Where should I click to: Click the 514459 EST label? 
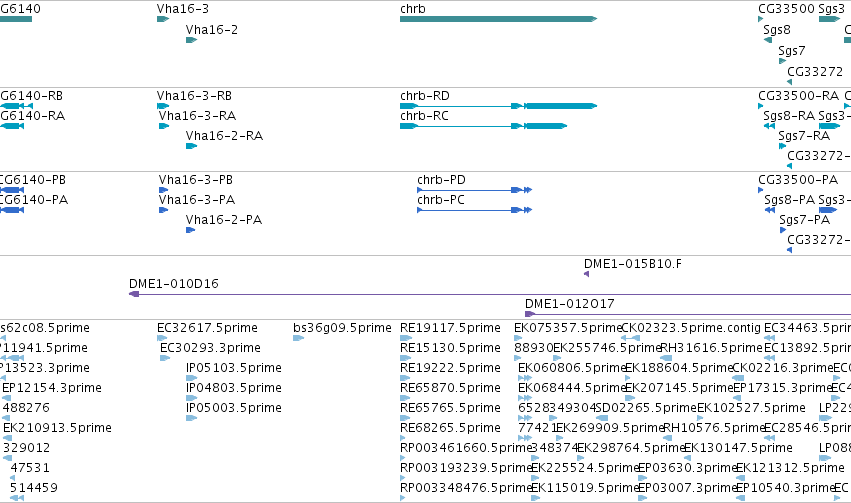click(34, 489)
